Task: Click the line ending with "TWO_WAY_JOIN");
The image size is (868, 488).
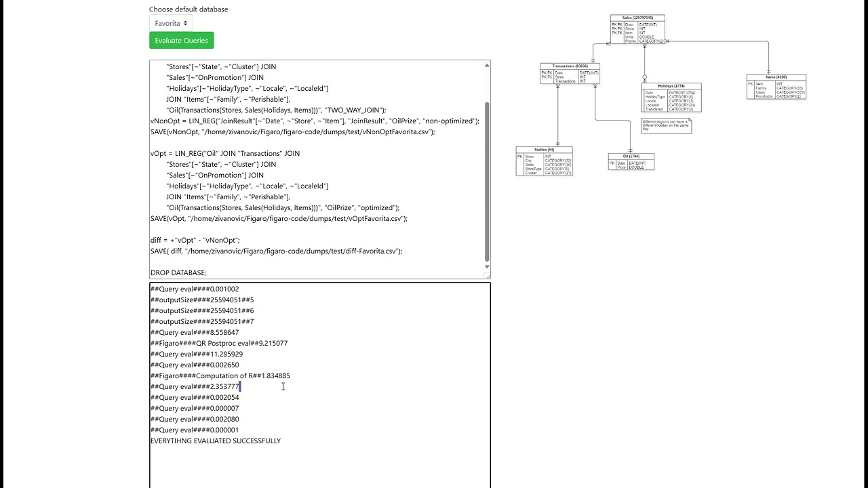Action: point(276,110)
